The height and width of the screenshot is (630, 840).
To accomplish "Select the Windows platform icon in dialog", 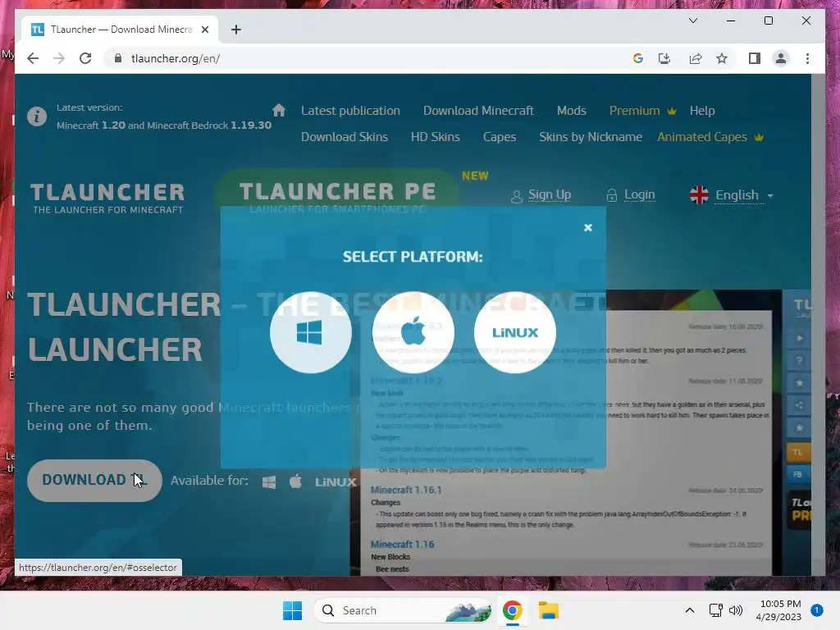I will point(311,332).
